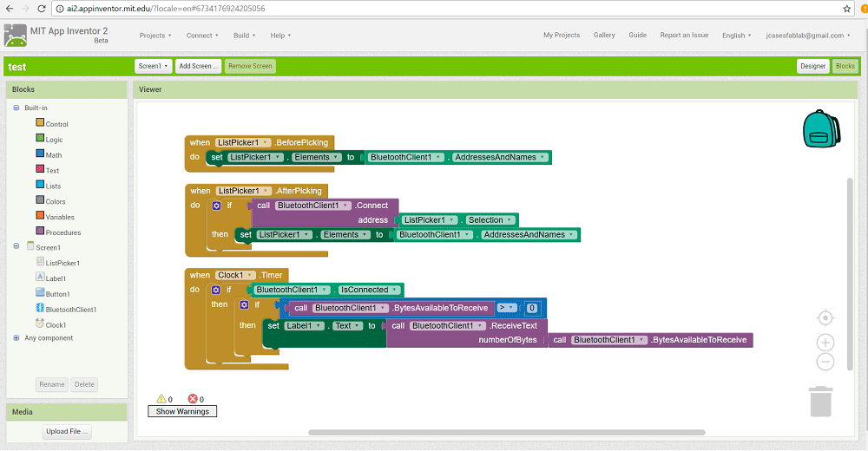Open the Connect menu

tap(202, 36)
